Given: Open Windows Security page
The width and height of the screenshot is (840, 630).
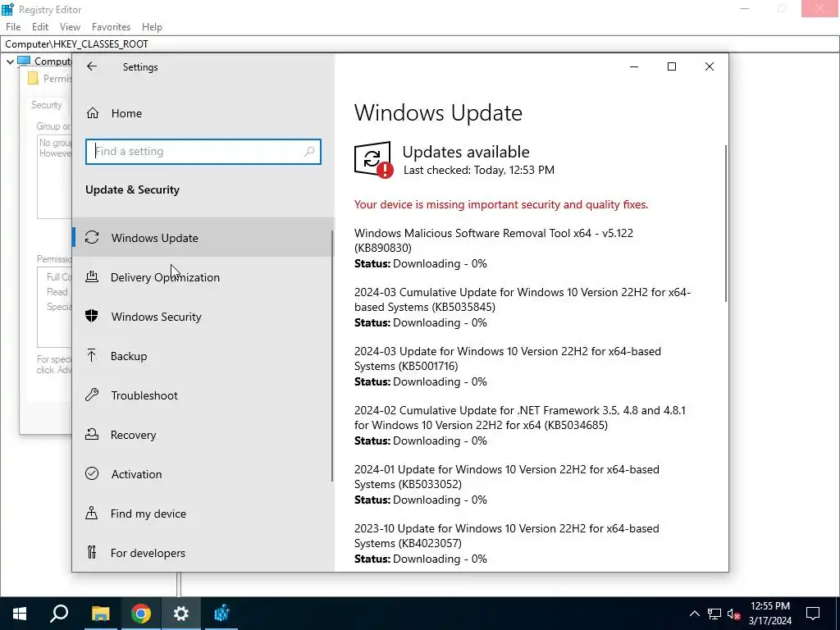Looking at the screenshot, I should coord(203,317).
